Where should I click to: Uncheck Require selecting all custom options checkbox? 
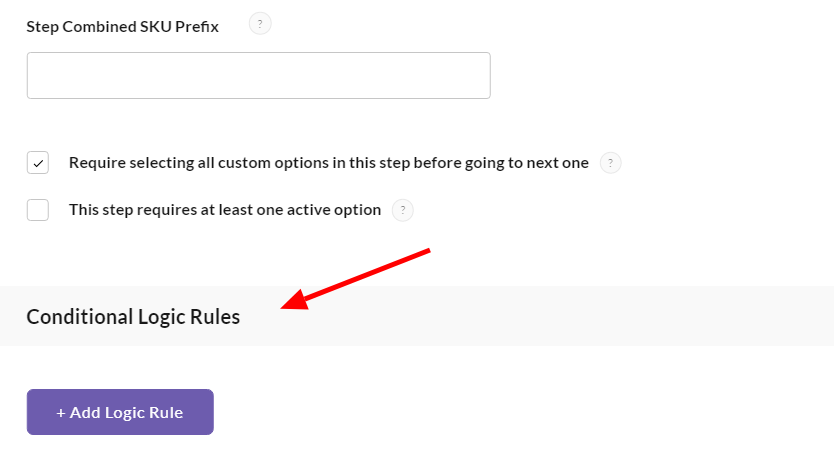[x=38, y=163]
